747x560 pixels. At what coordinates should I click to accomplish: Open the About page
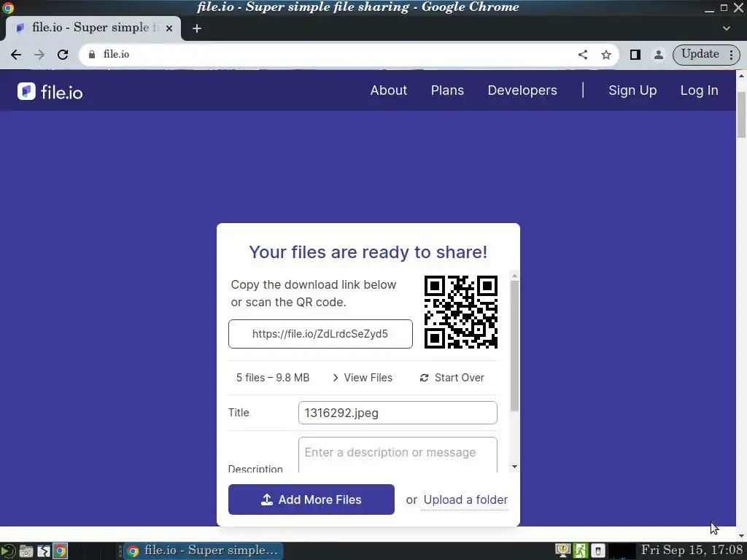(x=389, y=90)
